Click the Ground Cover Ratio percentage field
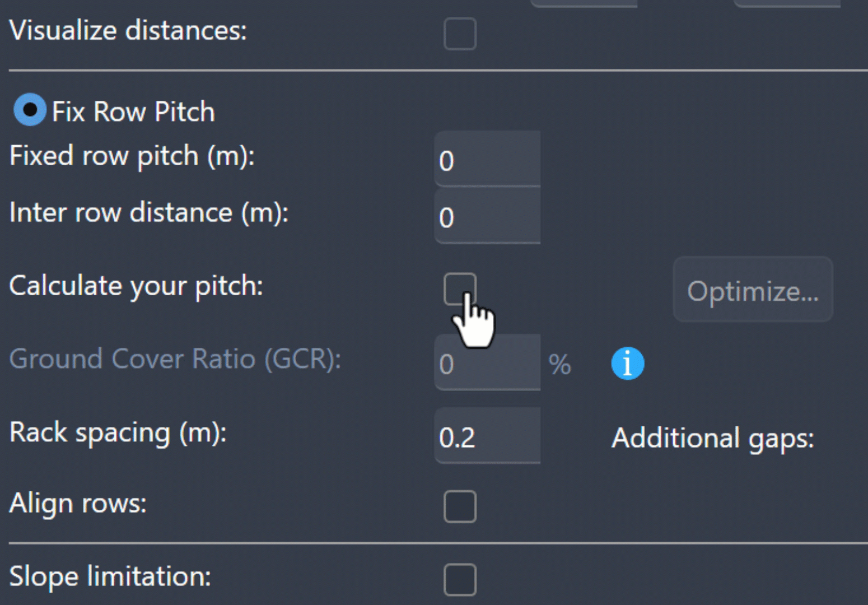 pyautogui.click(x=487, y=363)
